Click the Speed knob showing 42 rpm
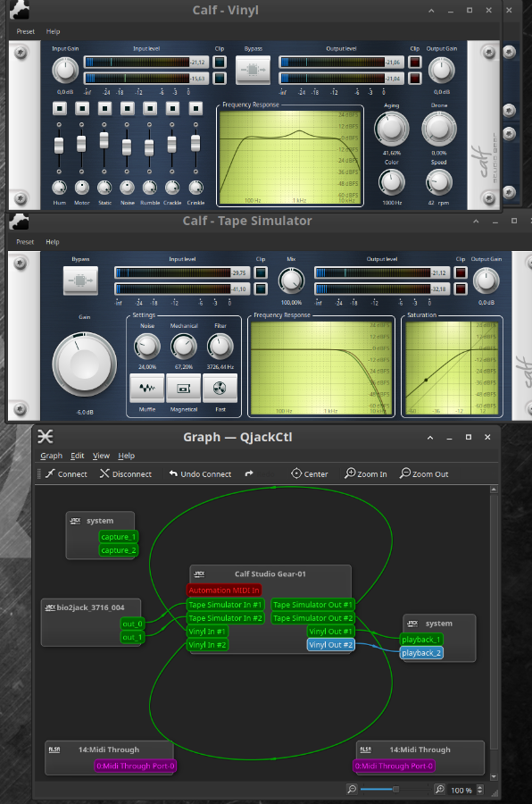The height and width of the screenshot is (804, 532). [x=438, y=182]
